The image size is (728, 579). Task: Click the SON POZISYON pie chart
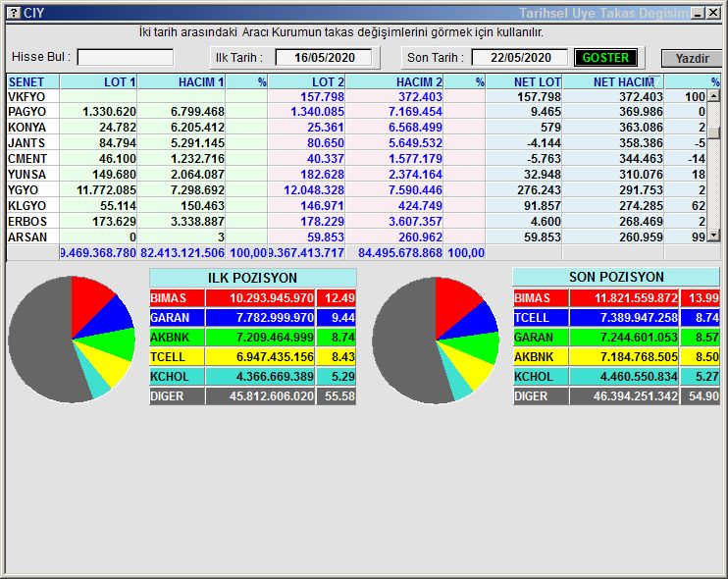[436, 341]
